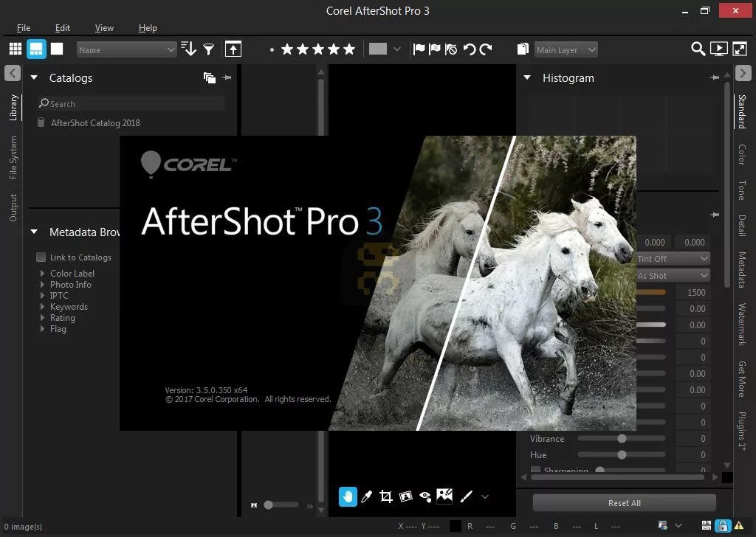
Task: Collapse the right panel with arrow button
Action: pyautogui.click(x=743, y=73)
